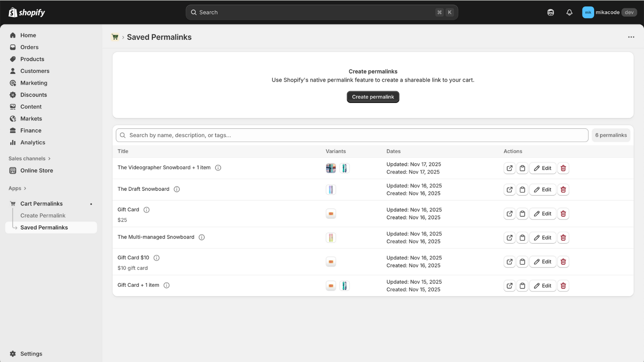The image size is (644, 362).
Task: Open The Videographer Snowboard permalink in new tab
Action: (x=510, y=168)
